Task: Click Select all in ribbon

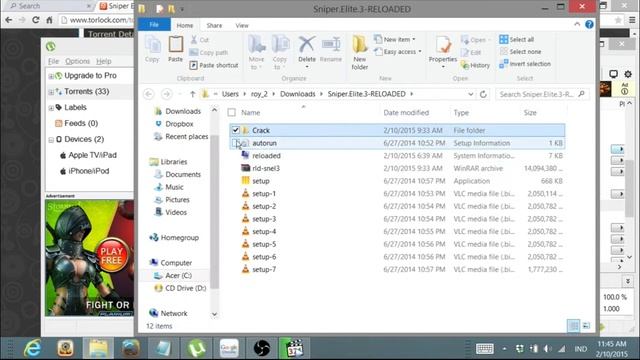Action: [516, 39]
